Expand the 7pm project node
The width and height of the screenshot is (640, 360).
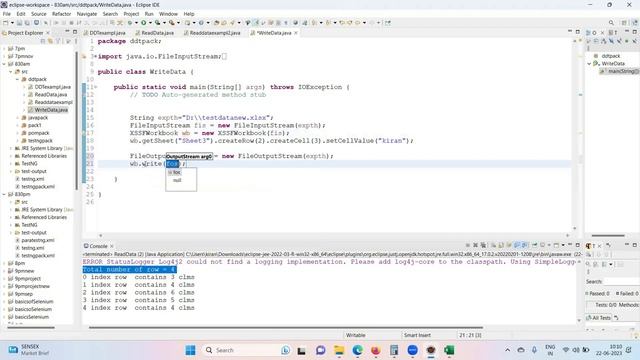[4, 49]
